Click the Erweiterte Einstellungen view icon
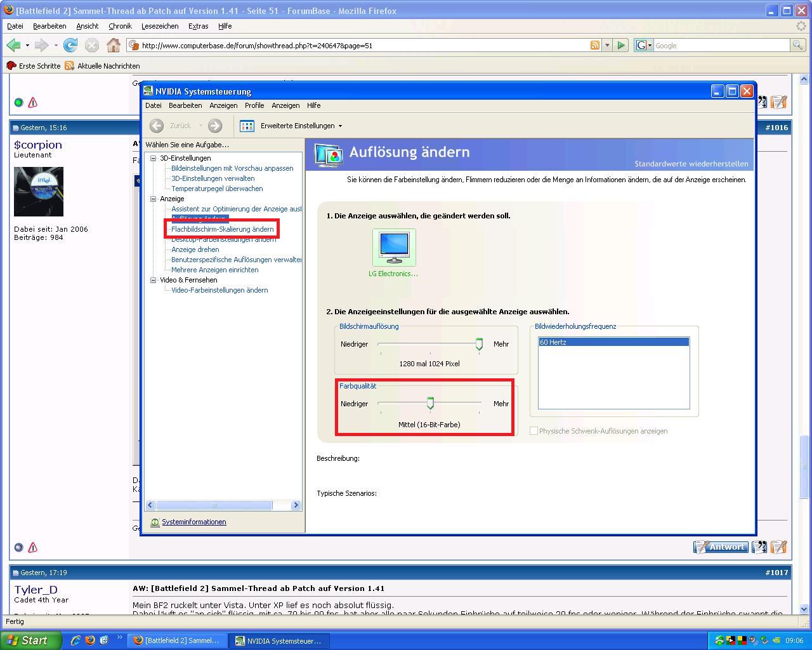This screenshot has width=812, height=650. [x=247, y=126]
